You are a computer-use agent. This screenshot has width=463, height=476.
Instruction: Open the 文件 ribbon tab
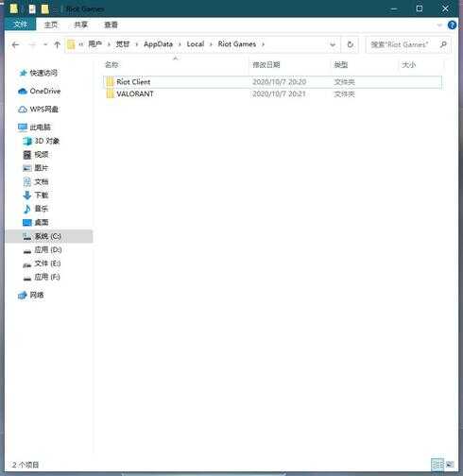click(21, 25)
